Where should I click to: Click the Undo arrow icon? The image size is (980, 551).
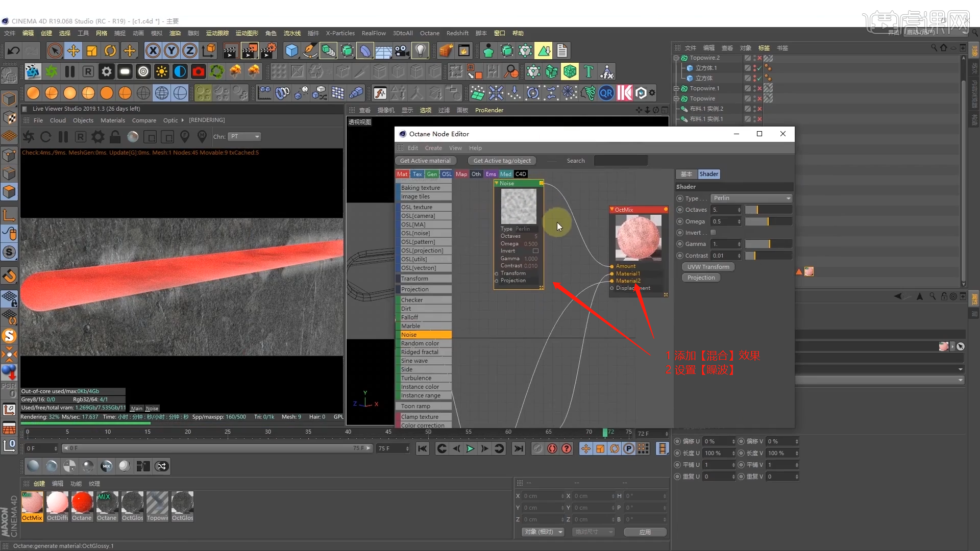click(x=13, y=51)
